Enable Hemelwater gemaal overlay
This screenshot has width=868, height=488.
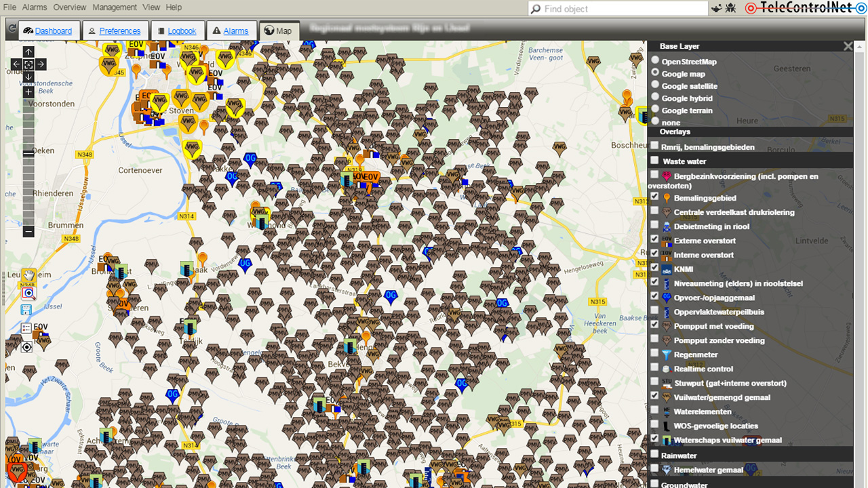(x=654, y=468)
